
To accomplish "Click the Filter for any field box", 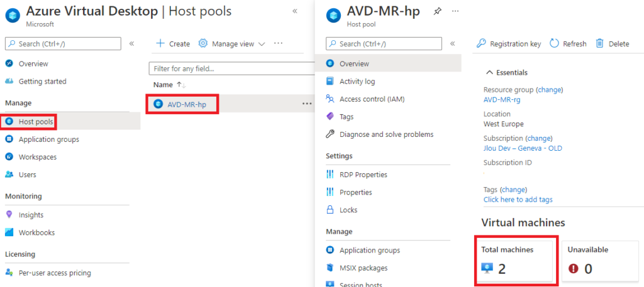I will 231,68.
